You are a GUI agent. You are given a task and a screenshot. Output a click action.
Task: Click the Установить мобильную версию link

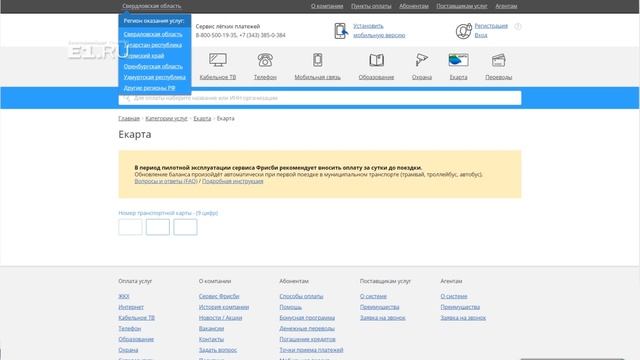click(379, 31)
